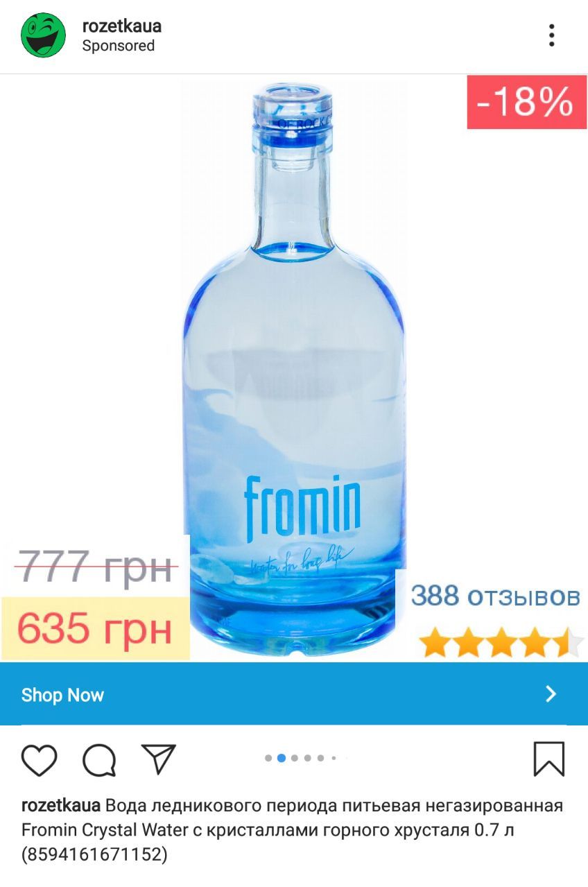
Task: Click the Shop Now chevron arrow
Action: click(551, 694)
